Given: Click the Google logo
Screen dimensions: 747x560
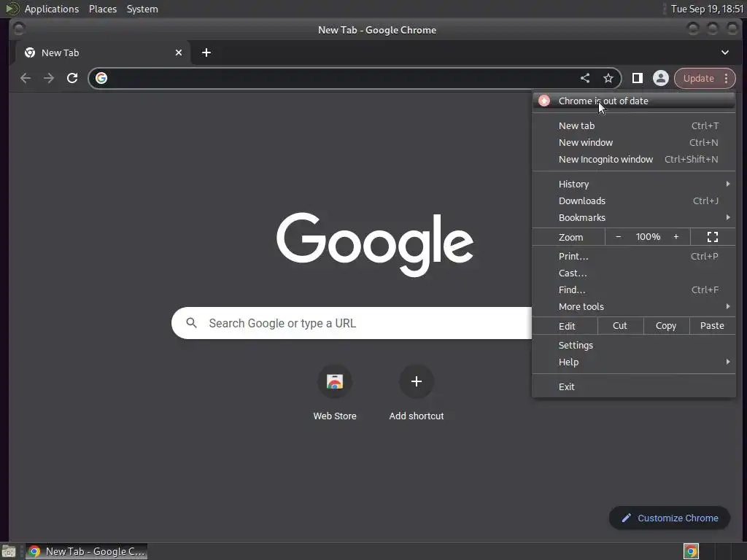Looking at the screenshot, I should tap(375, 244).
